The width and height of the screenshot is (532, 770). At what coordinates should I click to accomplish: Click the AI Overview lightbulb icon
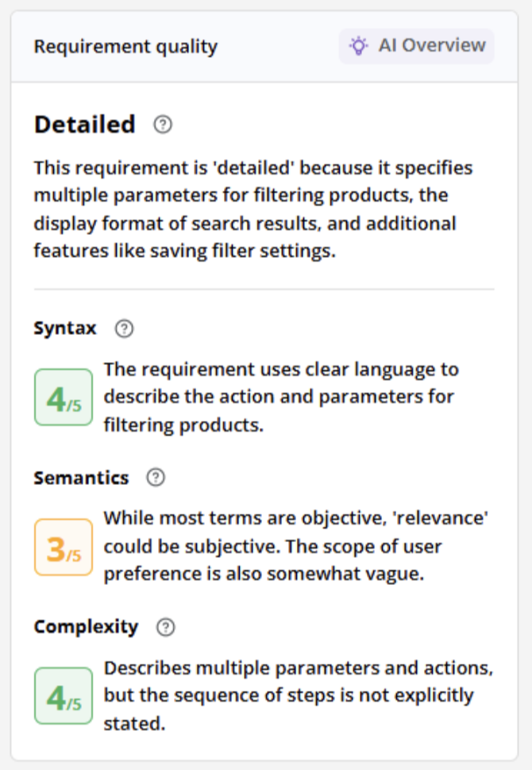click(359, 45)
